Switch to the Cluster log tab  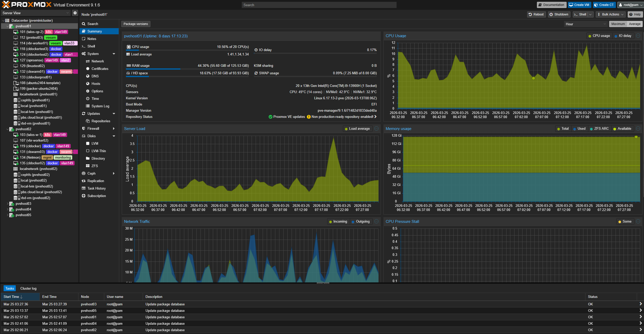(28, 288)
